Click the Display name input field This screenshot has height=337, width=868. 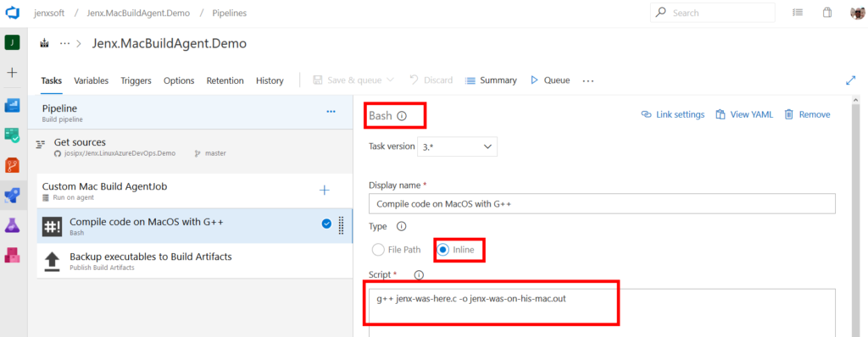pos(603,203)
